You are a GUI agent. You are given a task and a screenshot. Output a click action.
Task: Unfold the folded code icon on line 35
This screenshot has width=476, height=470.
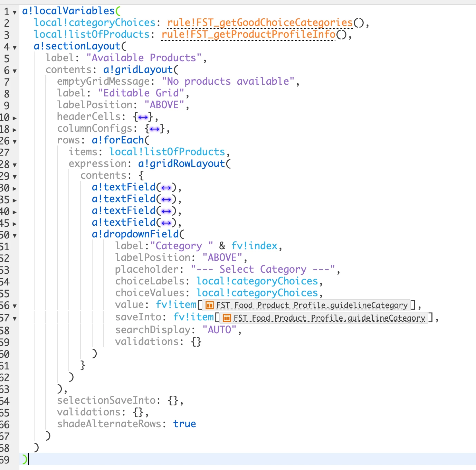pos(166,200)
